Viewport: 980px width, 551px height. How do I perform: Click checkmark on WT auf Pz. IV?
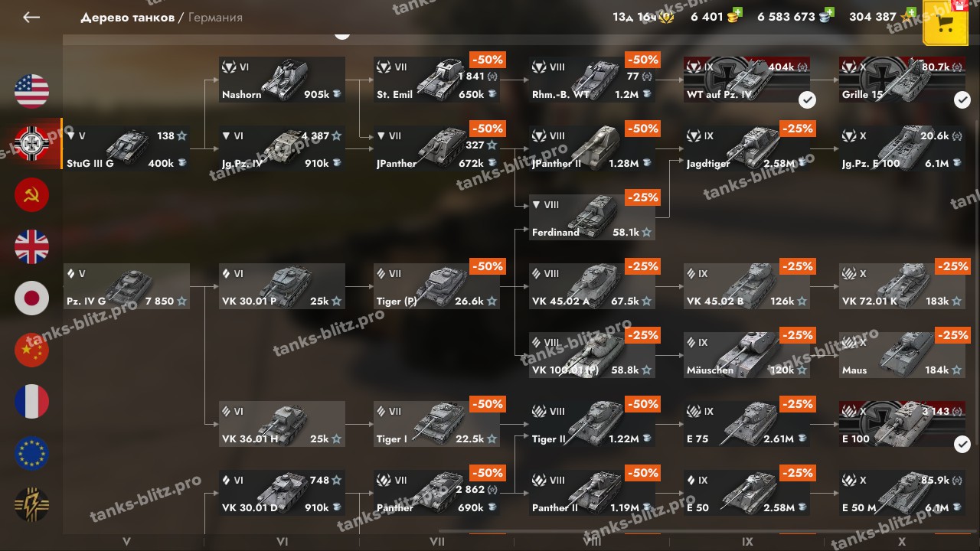[807, 99]
